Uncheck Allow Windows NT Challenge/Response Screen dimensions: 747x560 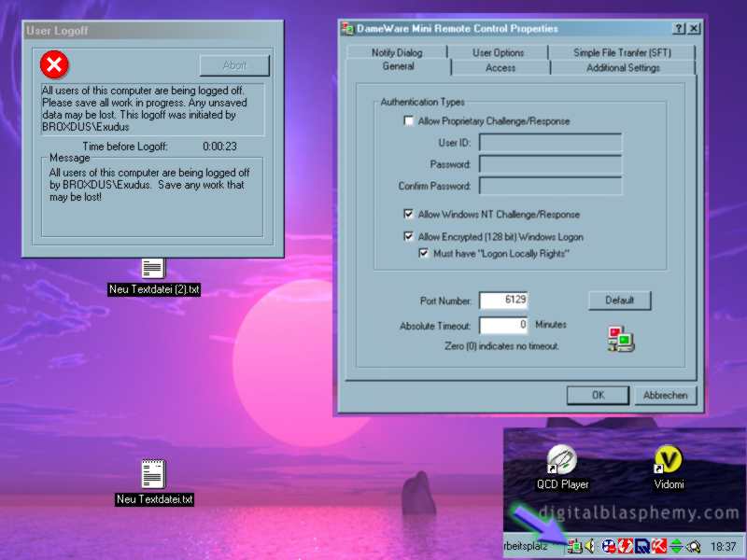(x=408, y=214)
